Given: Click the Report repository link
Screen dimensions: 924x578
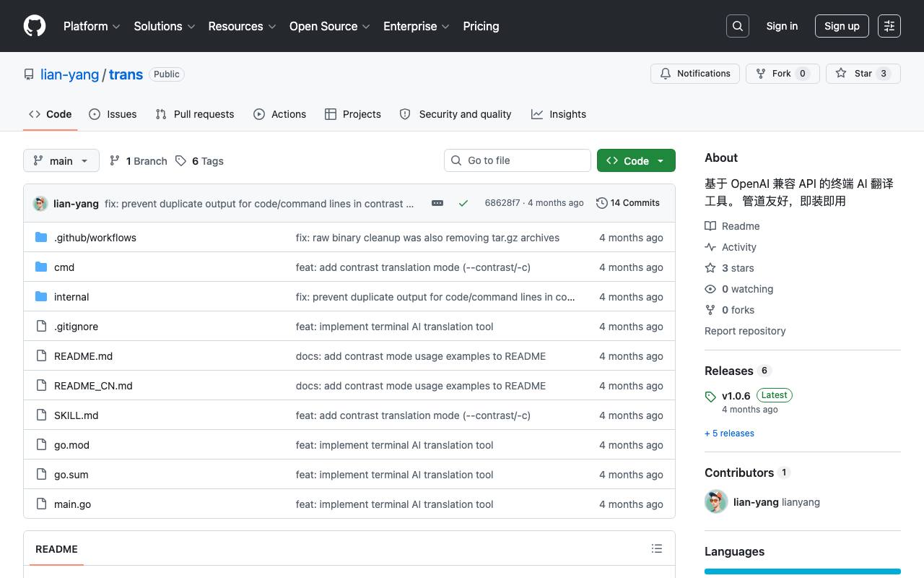Looking at the screenshot, I should point(745,331).
